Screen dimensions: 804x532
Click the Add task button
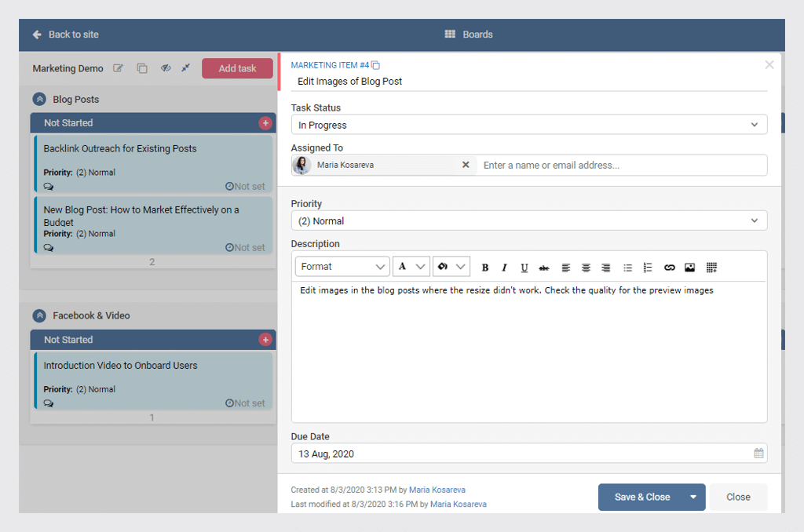(237, 68)
